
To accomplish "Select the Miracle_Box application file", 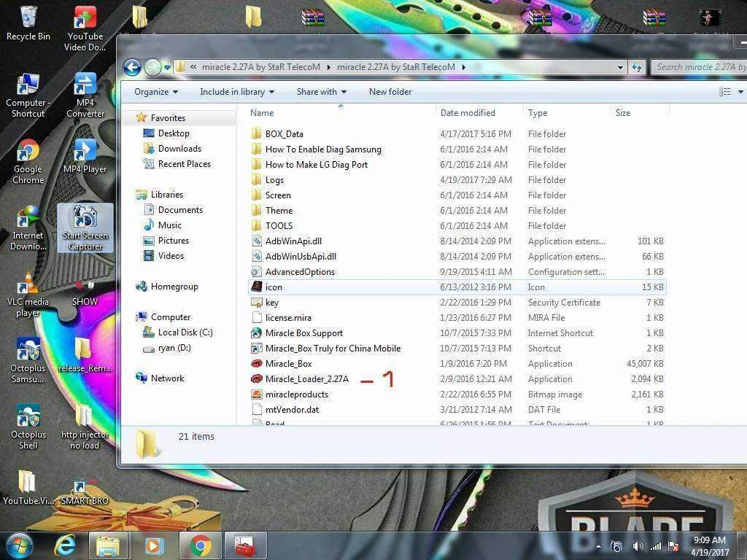I will (288, 364).
